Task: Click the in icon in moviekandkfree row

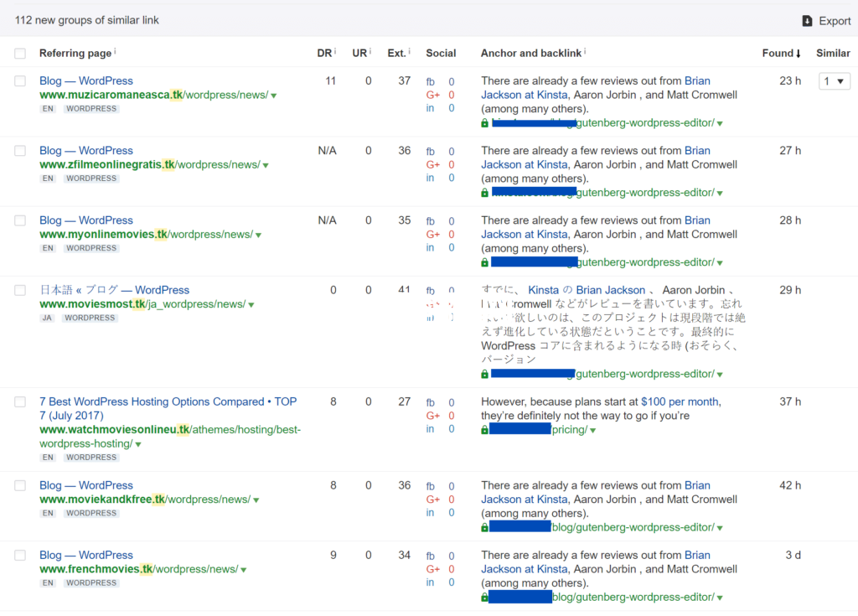Action: (x=430, y=513)
